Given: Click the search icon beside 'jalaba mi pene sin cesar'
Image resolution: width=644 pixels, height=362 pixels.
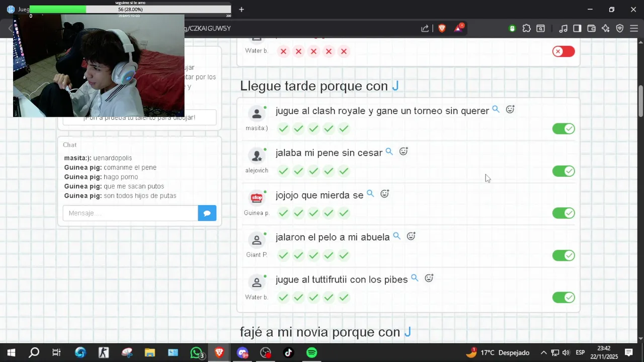Looking at the screenshot, I should [x=389, y=151].
